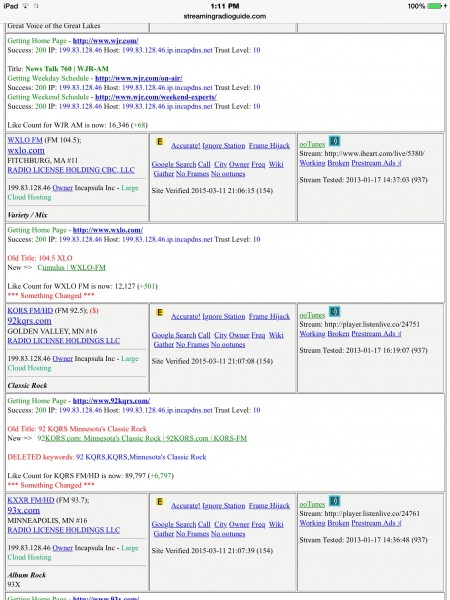450x600 pixels.
Task: Click the 92KQRS.com Minnesota's Classic Rock title link
Action: click(142, 438)
